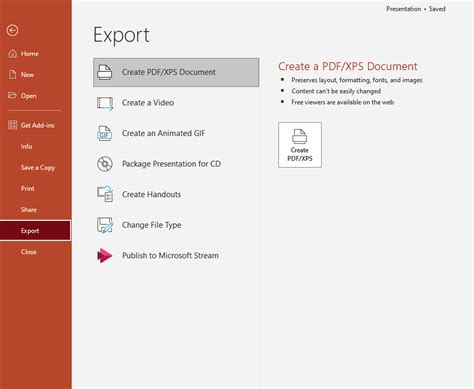Open the Print page
474x389 pixels.
point(28,189)
